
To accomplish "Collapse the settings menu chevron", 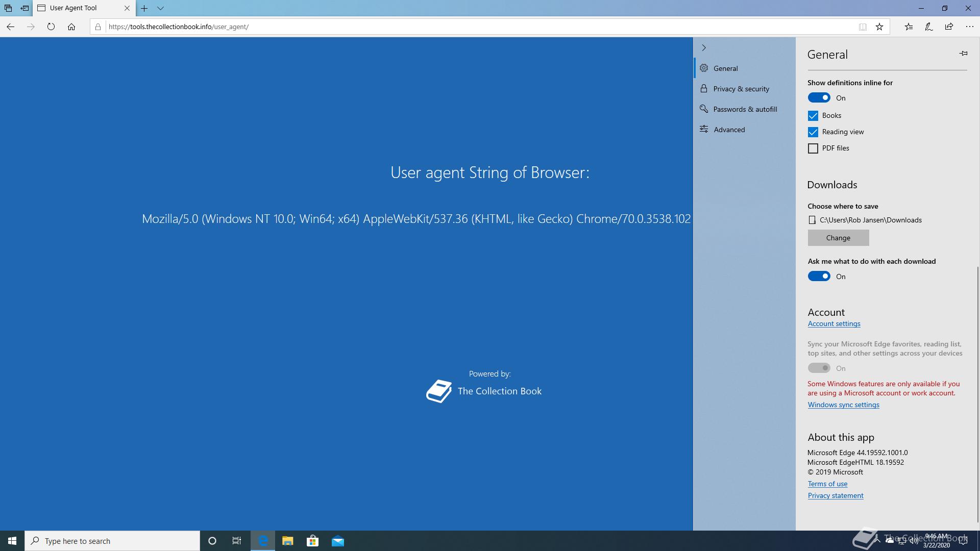I will (704, 47).
